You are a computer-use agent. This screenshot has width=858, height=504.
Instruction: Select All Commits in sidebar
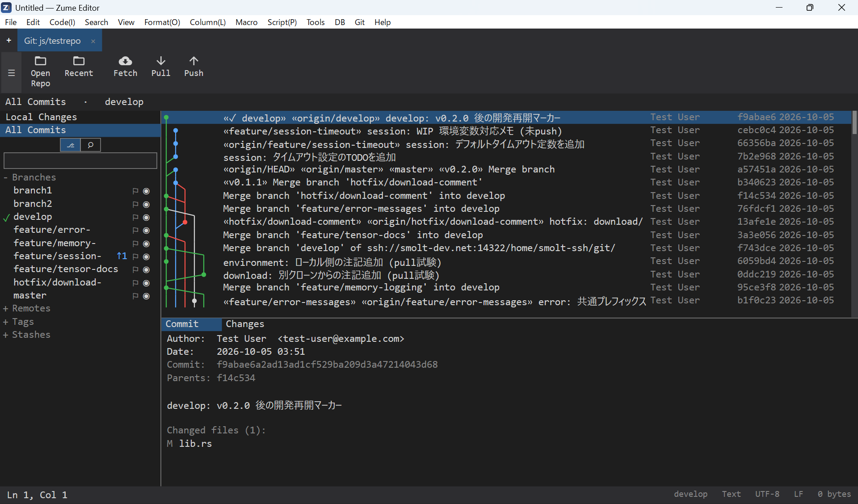click(80, 130)
